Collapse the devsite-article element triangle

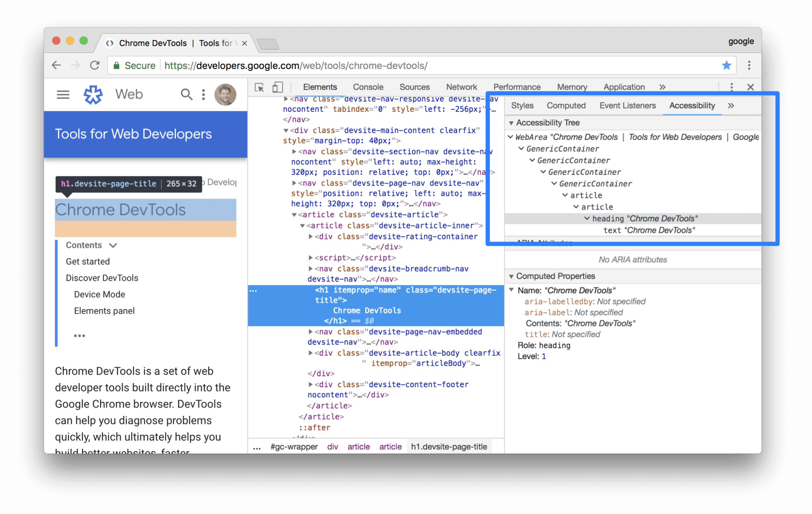click(x=294, y=215)
